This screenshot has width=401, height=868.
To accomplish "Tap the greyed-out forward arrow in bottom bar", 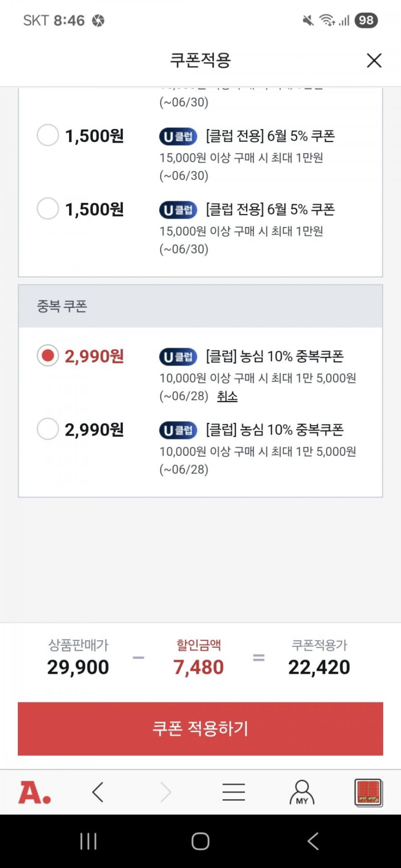I will click(166, 792).
